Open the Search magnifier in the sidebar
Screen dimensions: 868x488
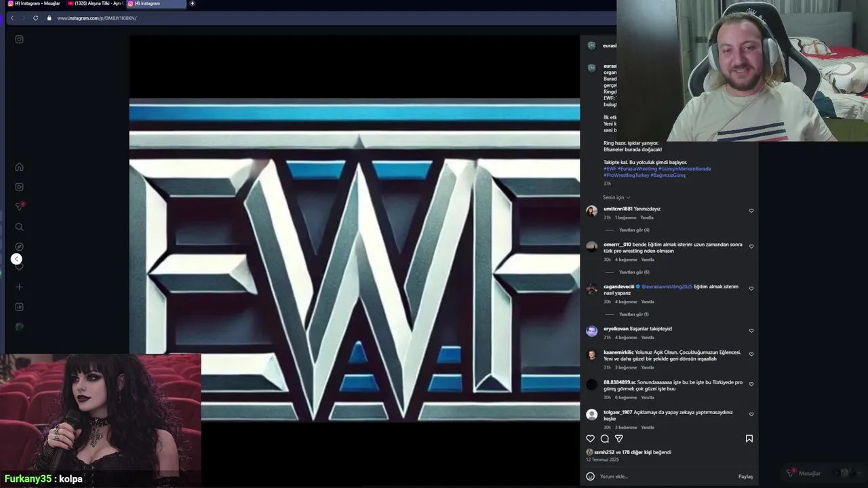point(19,227)
